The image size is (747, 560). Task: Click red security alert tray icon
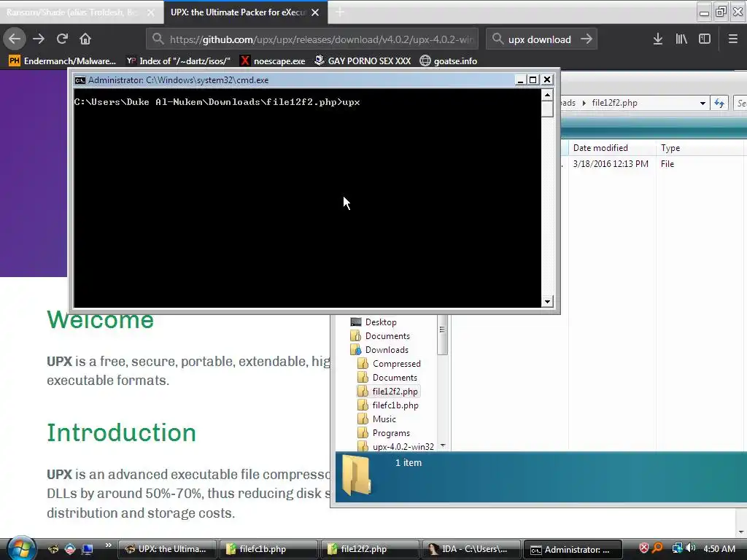(x=643, y=548)
